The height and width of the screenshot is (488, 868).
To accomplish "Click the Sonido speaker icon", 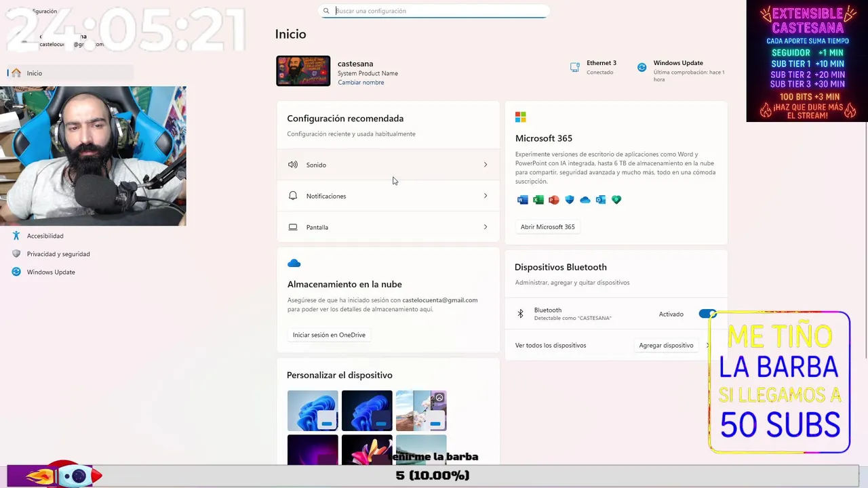I will click(x=293, y=165).
